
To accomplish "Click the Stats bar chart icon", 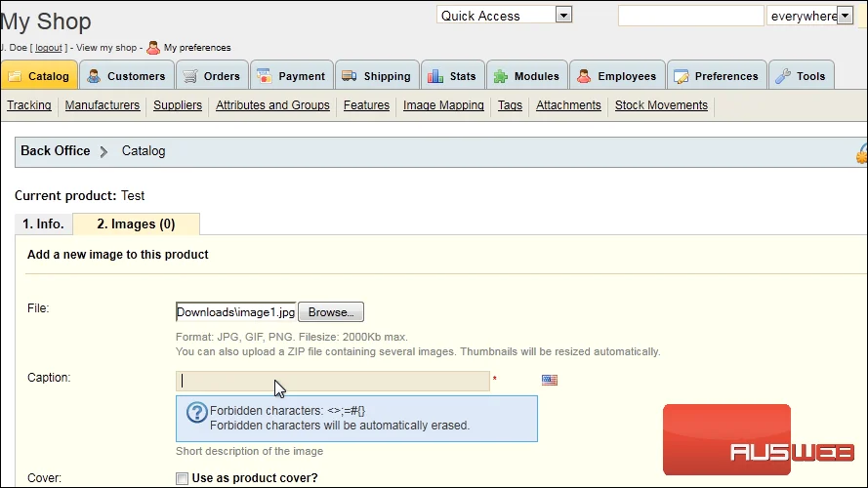I will 435,76.
